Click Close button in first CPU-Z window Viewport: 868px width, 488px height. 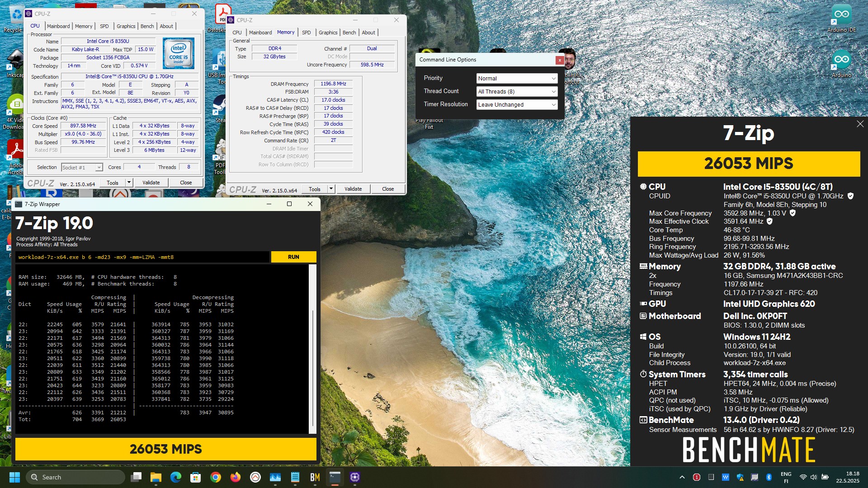point(186,183)
